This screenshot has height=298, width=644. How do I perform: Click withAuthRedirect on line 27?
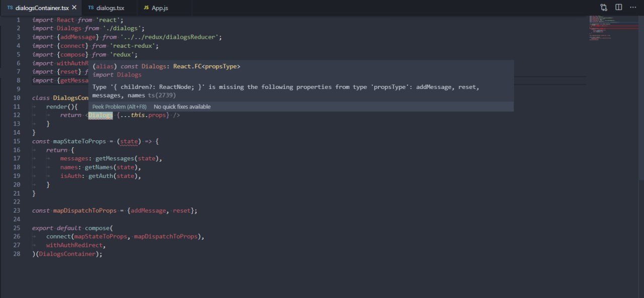click(x=75, y=245)
